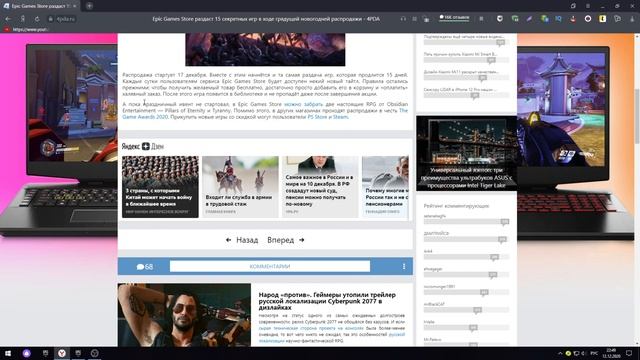This screenshot has width=640, height=360.
Task: Open the Windows notification center icon
Action: coord(629,353)
